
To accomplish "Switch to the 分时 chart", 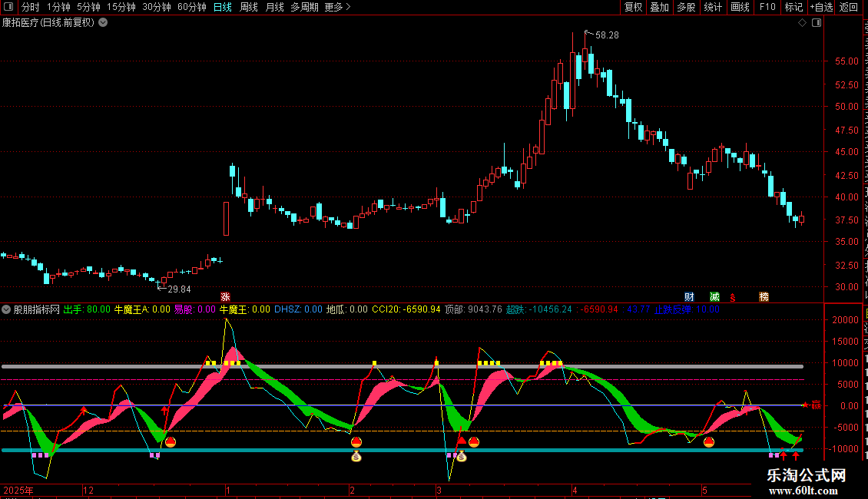I will tap(31, 7).
